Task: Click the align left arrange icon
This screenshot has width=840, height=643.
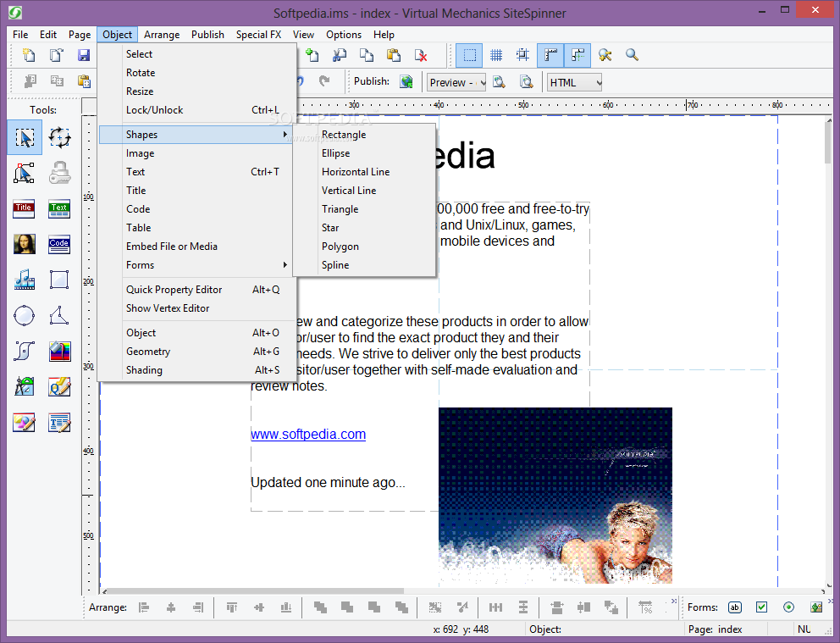Action: click(144, 607)
